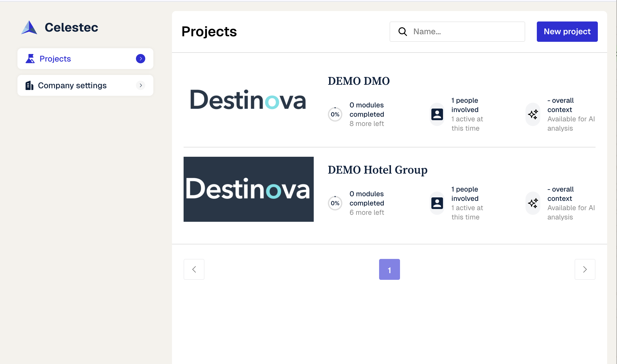Click the white Destinova logo thumbnail for DEMO DMO
Viewport: 617px width, 364px height.
pos(248,100)
